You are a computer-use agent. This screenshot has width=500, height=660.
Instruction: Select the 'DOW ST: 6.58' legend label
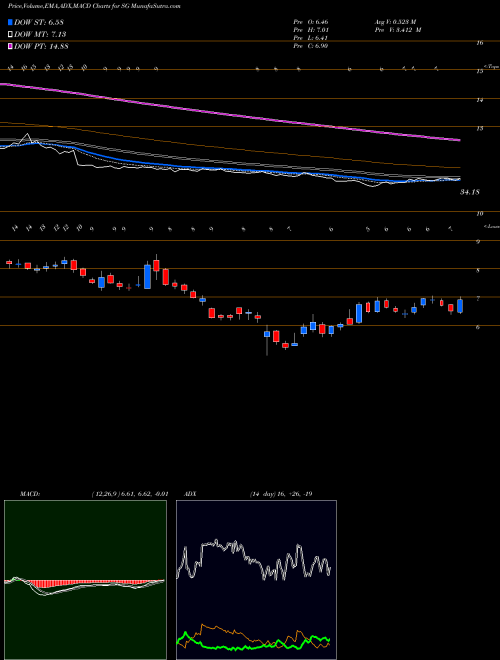coord(40,22)
